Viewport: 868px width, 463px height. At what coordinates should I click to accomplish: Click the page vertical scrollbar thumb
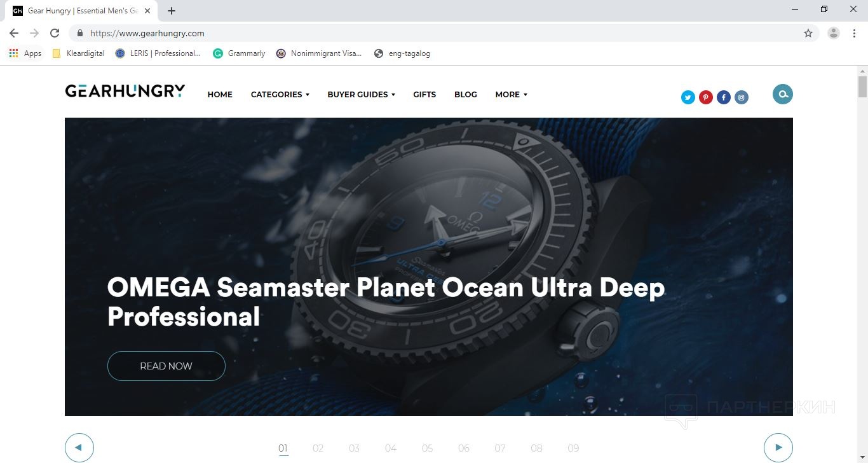coord(862,86)
